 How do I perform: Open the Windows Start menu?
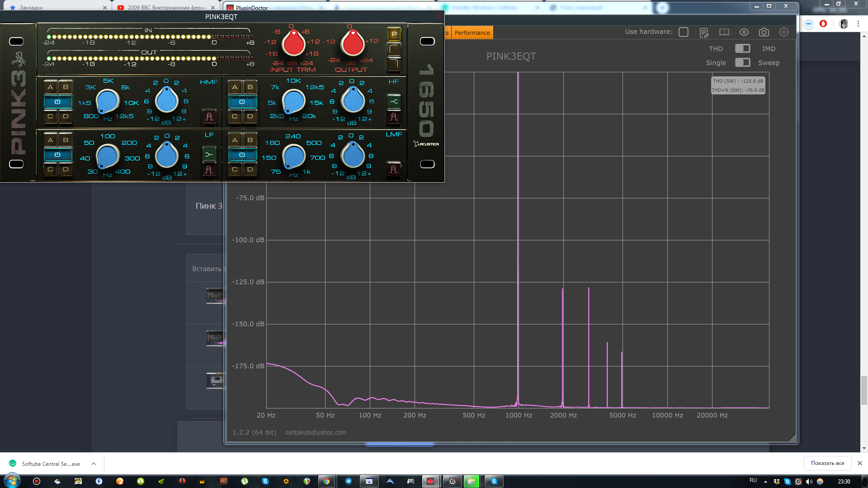[x=12, y=481]
